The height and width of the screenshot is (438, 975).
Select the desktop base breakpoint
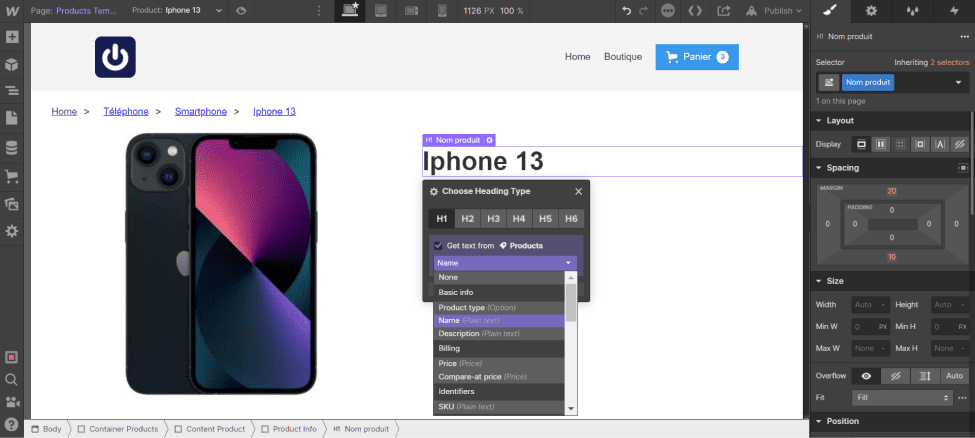(350, 11)
